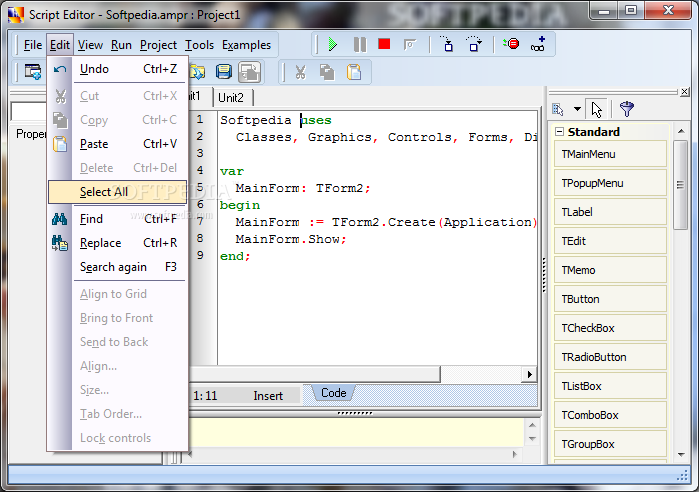Pick the TEdit component
The image size is (699, 492).
pos(610,241)
